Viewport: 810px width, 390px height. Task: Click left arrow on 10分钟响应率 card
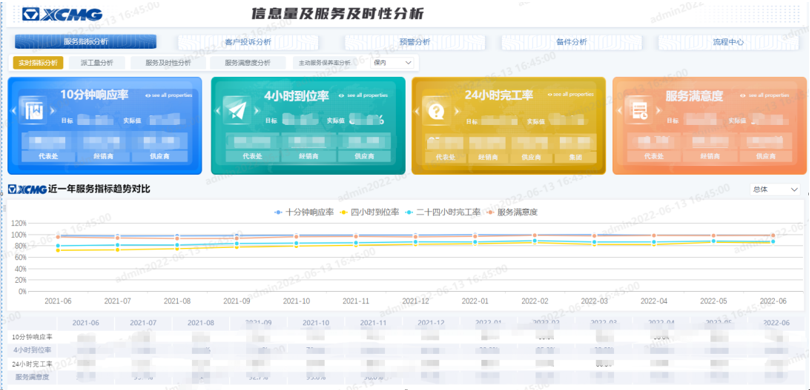point(14,111)
